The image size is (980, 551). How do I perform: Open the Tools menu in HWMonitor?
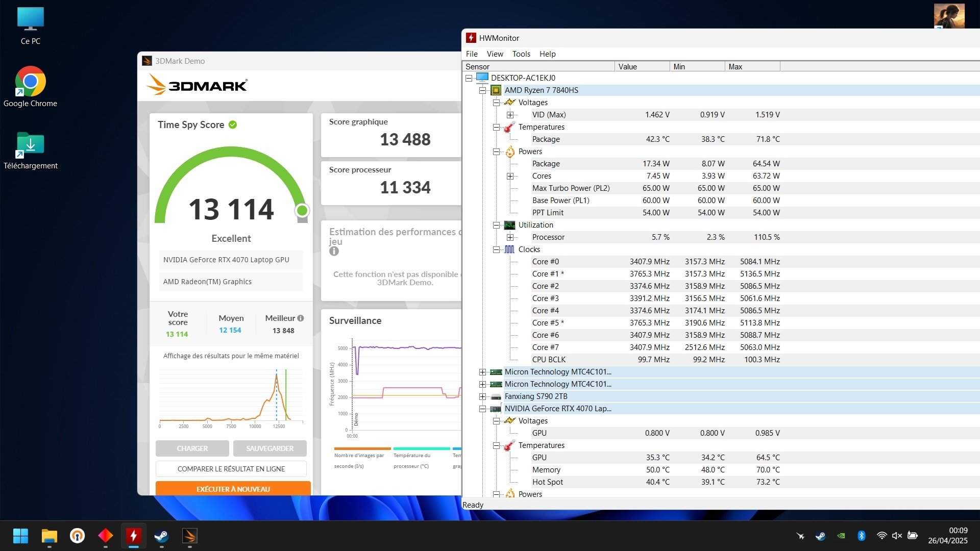pyautogui.click(x=521, y=54)
